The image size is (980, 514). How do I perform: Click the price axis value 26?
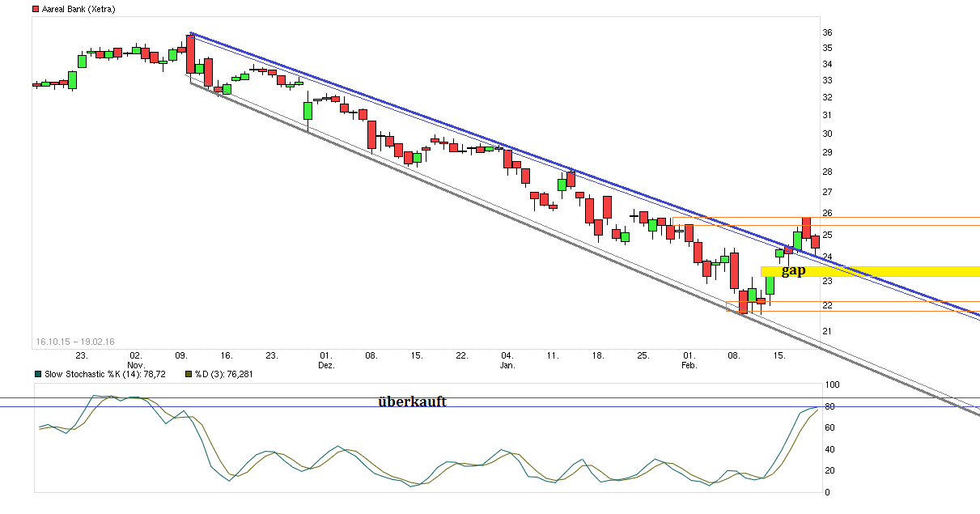[828, 214]
